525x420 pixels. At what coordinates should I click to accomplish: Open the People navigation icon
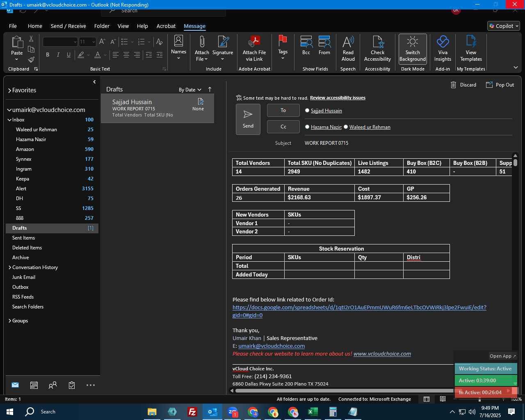(x=52, y=385)
